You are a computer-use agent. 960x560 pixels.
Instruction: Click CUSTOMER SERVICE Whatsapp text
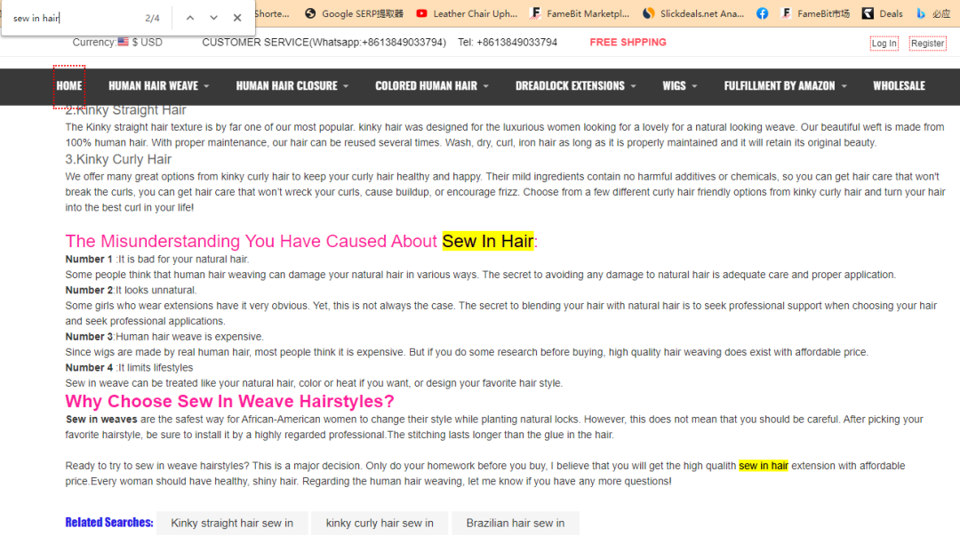pyautogui.click(x=324, y=43)
